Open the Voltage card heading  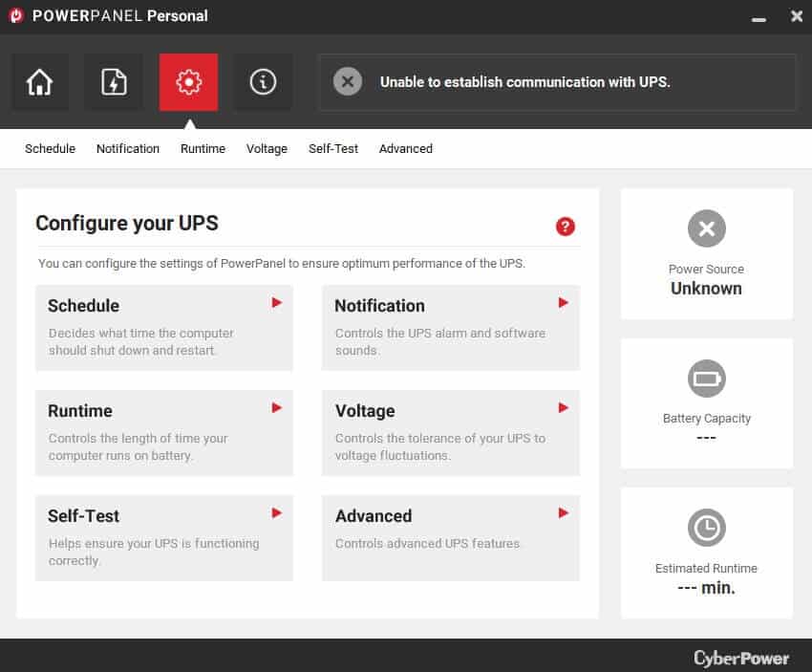point(365,411)
